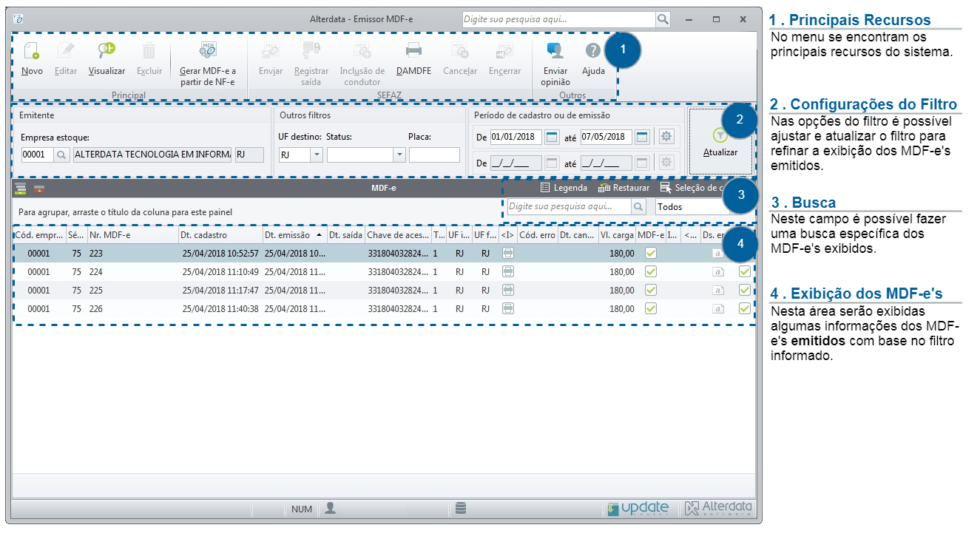Click NUM indicator in status bar
Image resolution: width=980 pixels, height=539 pixels.
click(302, 509)
